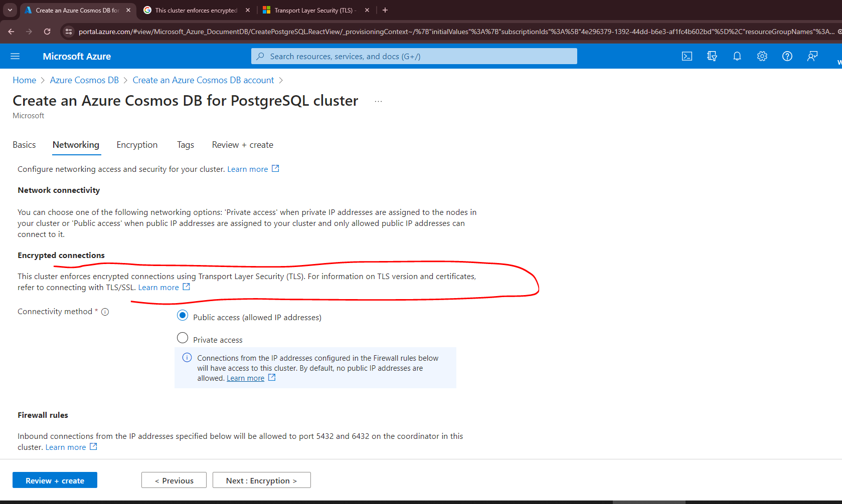The height and width of the screenshot is (504, 842).
Task: Open a new browser tab with plus
Action: 385,10
